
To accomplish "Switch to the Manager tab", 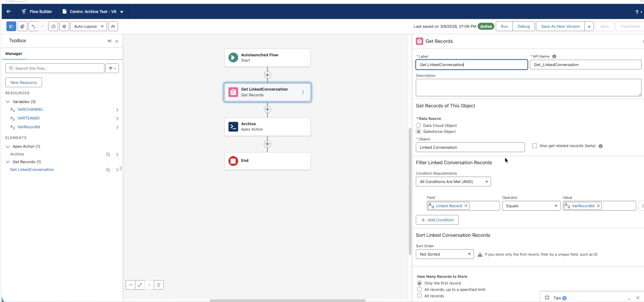I will click(14, 54).
